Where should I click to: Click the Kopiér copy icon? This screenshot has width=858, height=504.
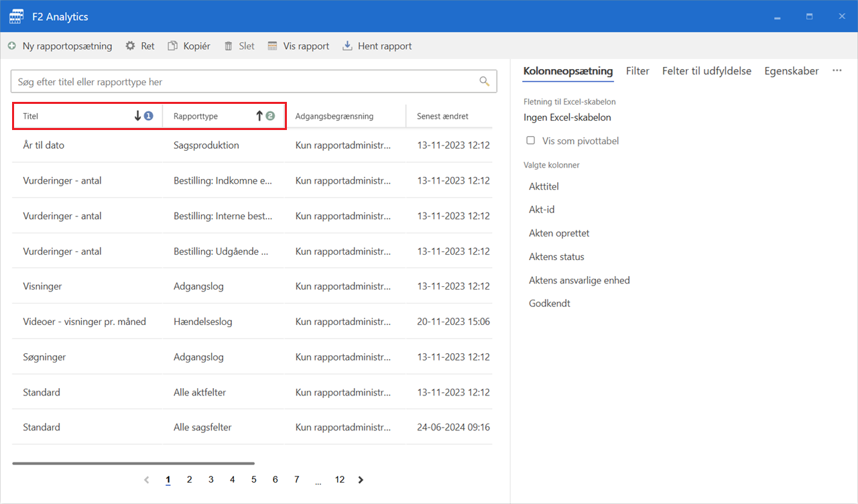coord(172,46)
